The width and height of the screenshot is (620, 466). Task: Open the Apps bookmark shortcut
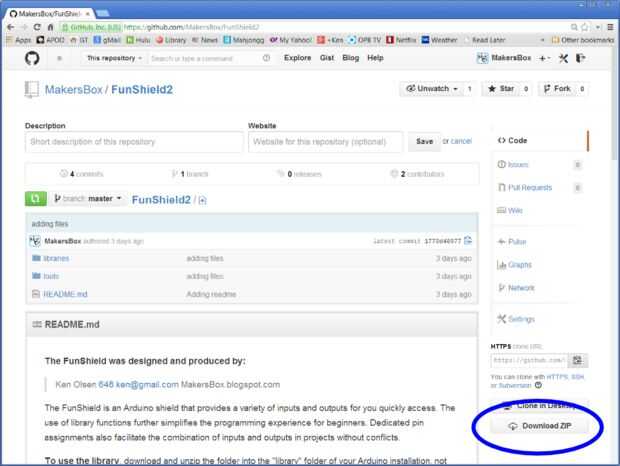coord(19,40)
